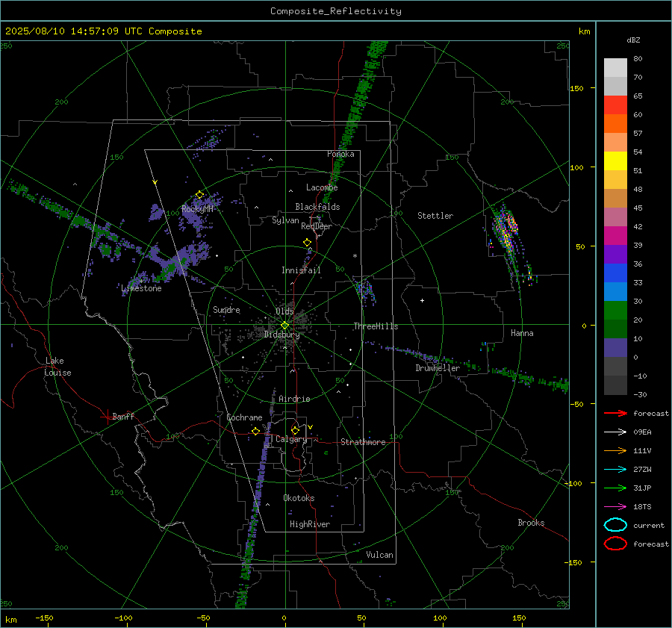Click the Limestone label
This screenshot has width=672, height=628.
click(x=141, y=288)
